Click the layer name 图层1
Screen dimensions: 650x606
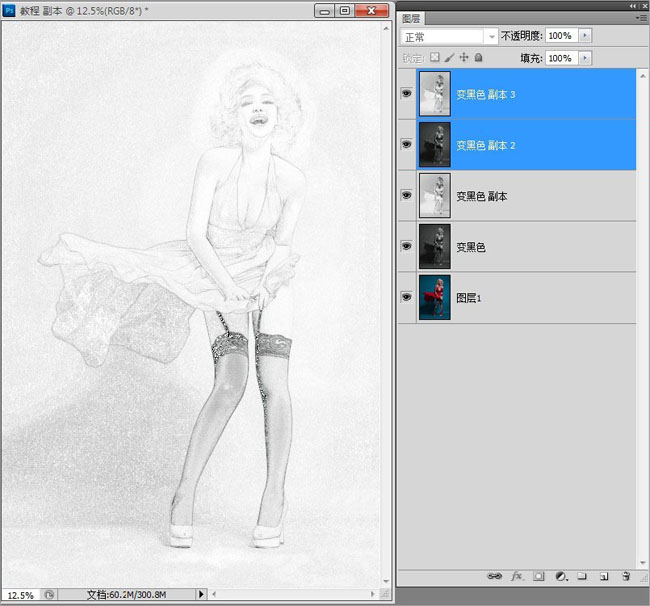click(x=468, y=298)
